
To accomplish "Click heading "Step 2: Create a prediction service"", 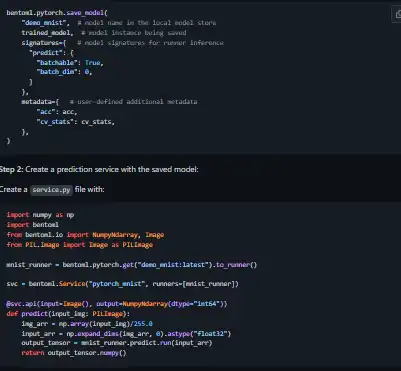I will 99,170.
